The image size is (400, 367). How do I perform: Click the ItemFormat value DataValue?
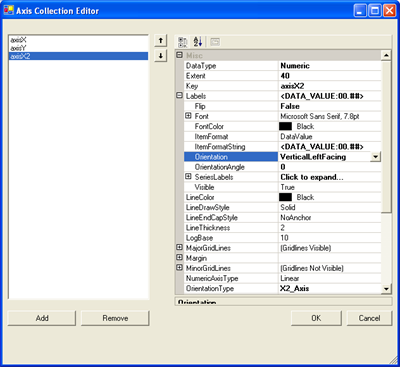tap(330, 137)
